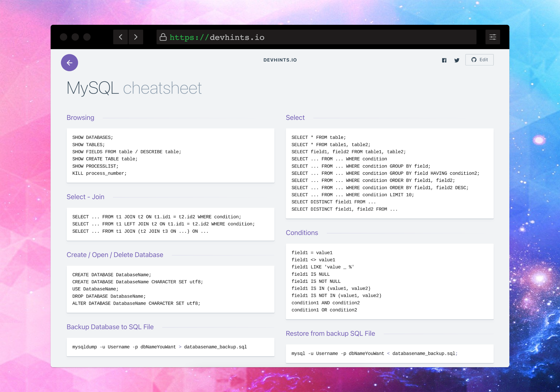Click the GitHub Edit button
Viewport: 560px width, 392px height.
(x=479, y=60)
